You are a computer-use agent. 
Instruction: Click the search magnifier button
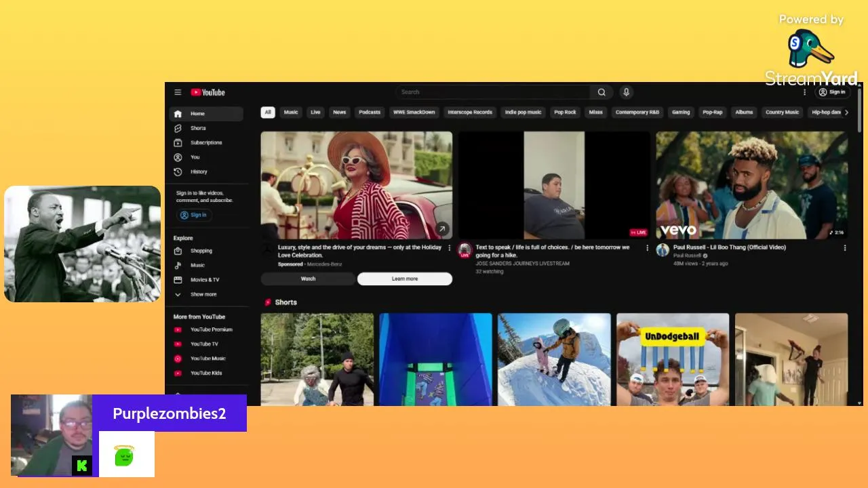601,92
